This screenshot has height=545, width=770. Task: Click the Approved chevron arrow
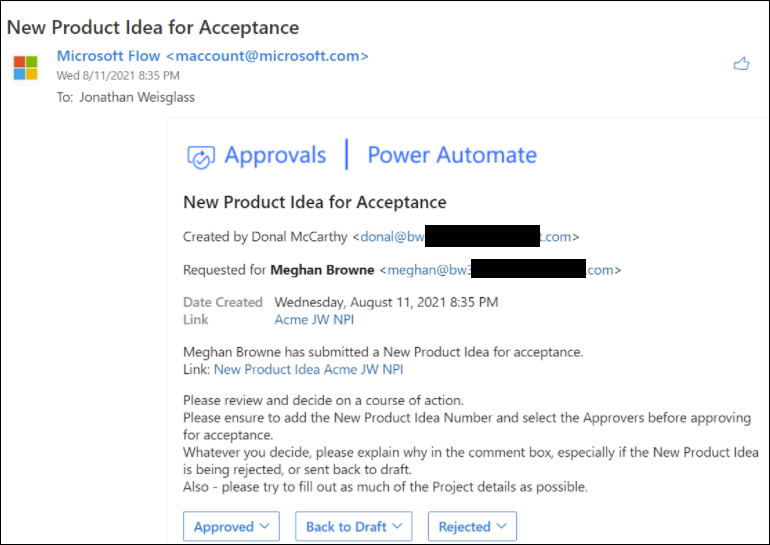265,526
